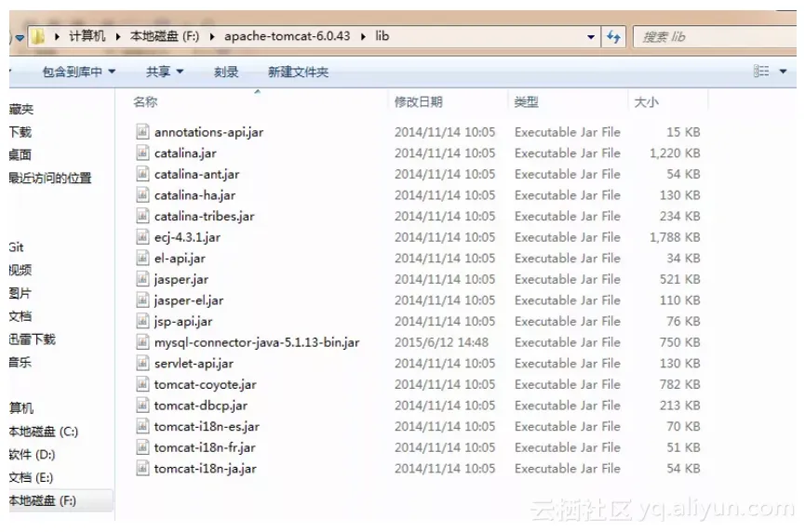Click the tomcat-dbcp.jar file icon
805x532 pixels.
(x=142, y=406)
